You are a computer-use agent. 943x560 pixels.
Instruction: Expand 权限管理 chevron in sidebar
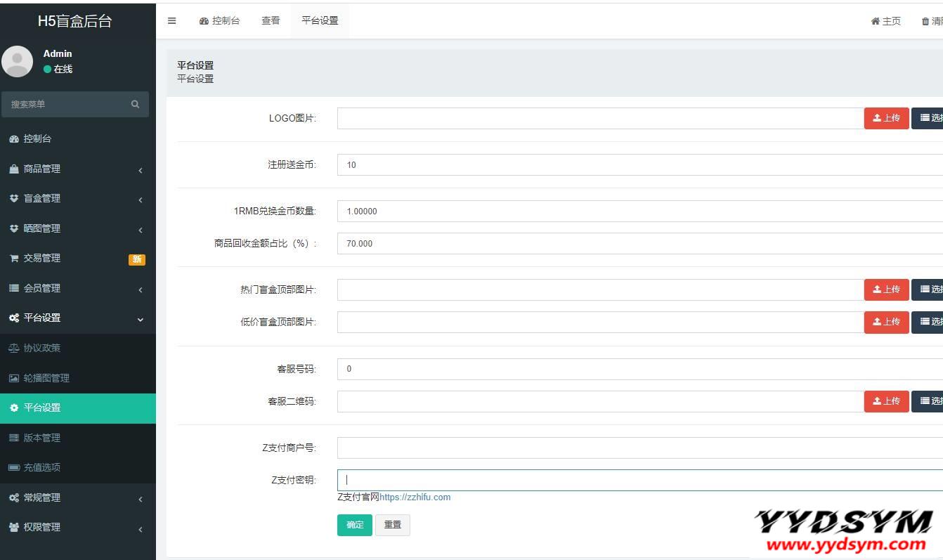tap(141, 528)
